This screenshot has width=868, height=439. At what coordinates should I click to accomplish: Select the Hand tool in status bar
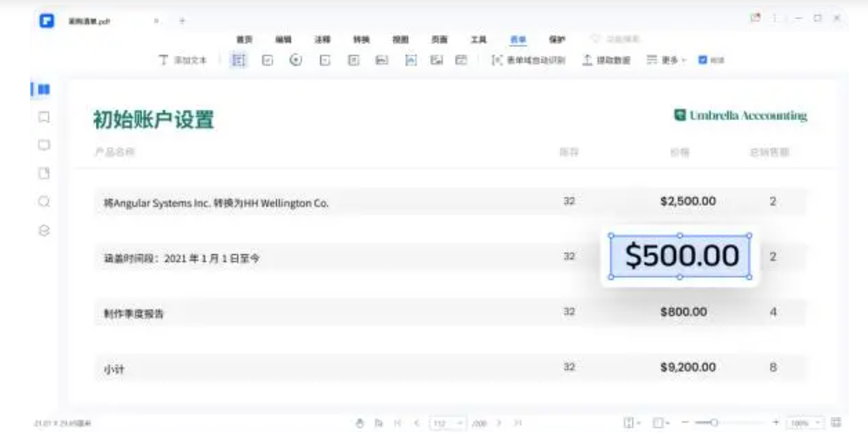[x=360, y=423]
